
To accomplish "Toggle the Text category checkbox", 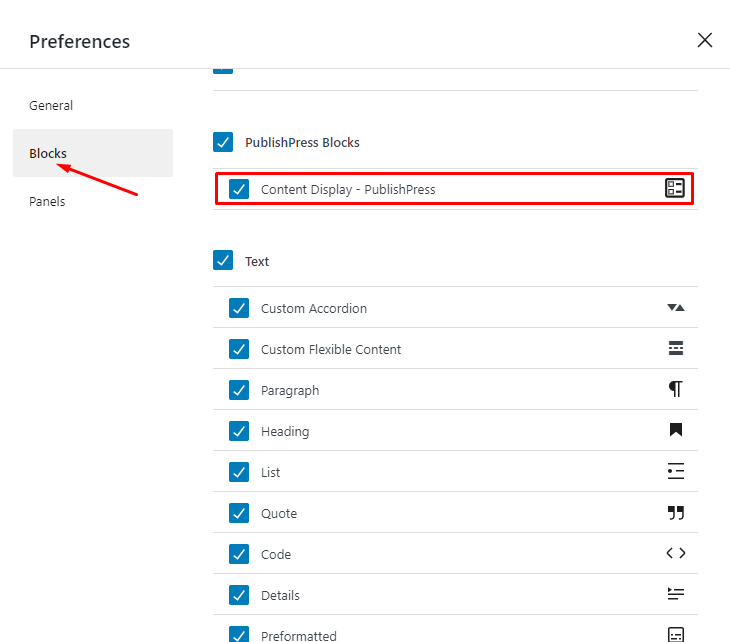I will [x=223, y=260].
